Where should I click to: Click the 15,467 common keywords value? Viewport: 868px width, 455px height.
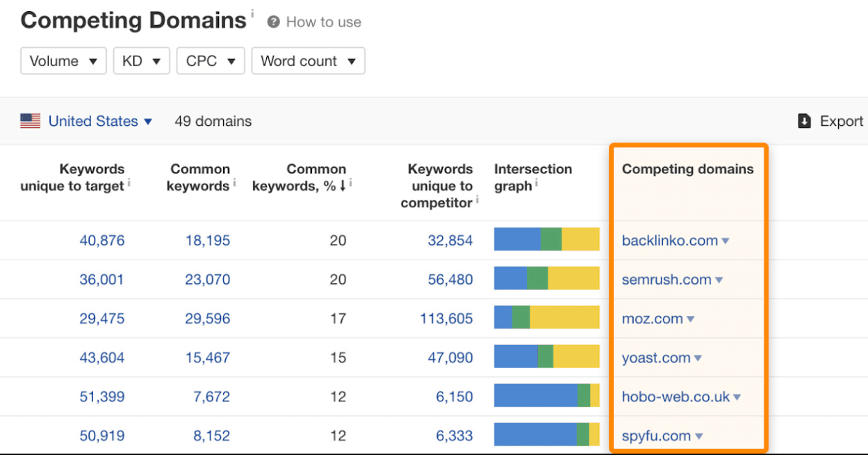coord(208,358)
